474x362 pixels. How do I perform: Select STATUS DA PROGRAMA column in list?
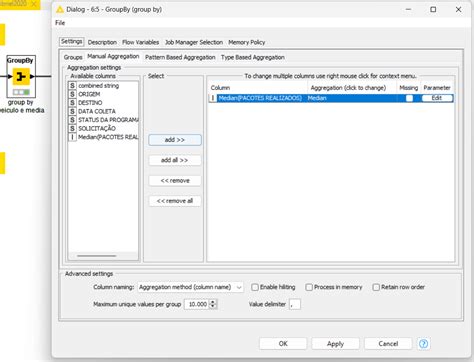tap(103, 120)
